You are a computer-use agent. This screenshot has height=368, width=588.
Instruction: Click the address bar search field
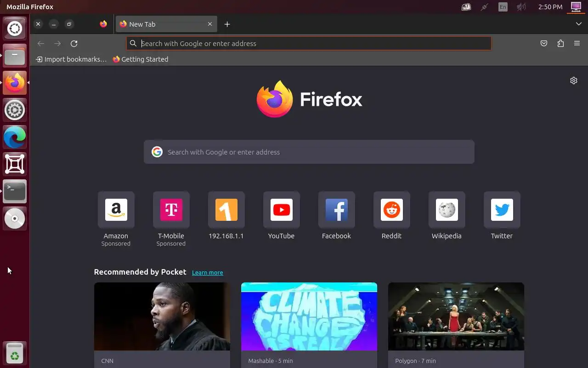309,43
